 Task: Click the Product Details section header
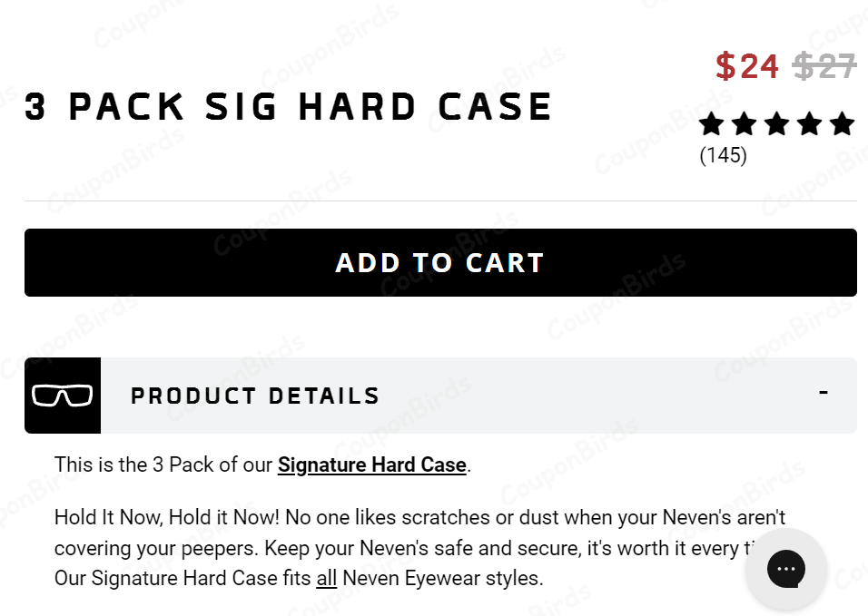tap(255, 395)
